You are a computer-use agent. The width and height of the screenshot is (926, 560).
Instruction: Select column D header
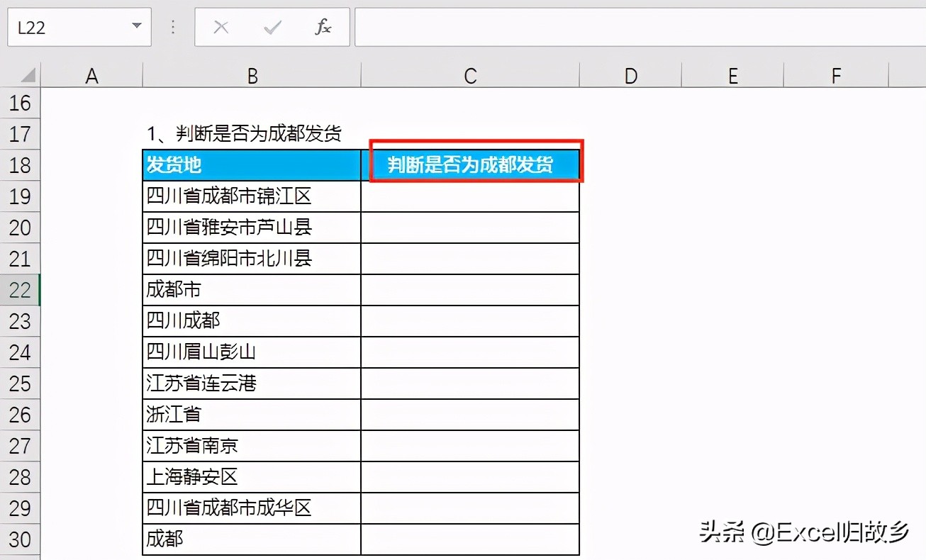(x=630, y=76)
